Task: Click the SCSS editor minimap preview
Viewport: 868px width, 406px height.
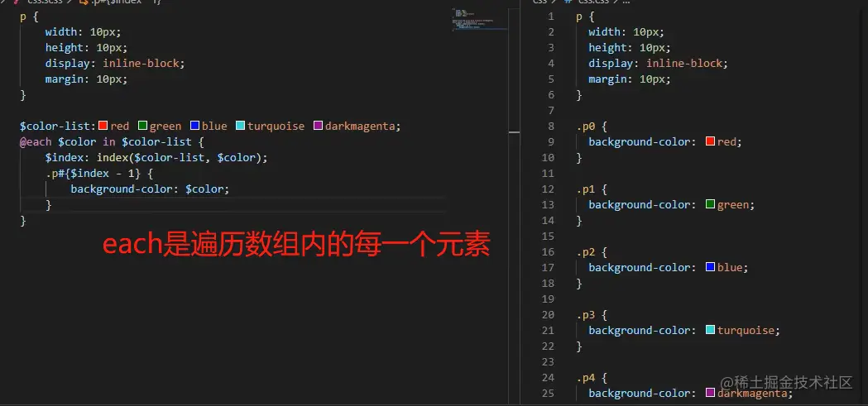Action: [479, 19]
